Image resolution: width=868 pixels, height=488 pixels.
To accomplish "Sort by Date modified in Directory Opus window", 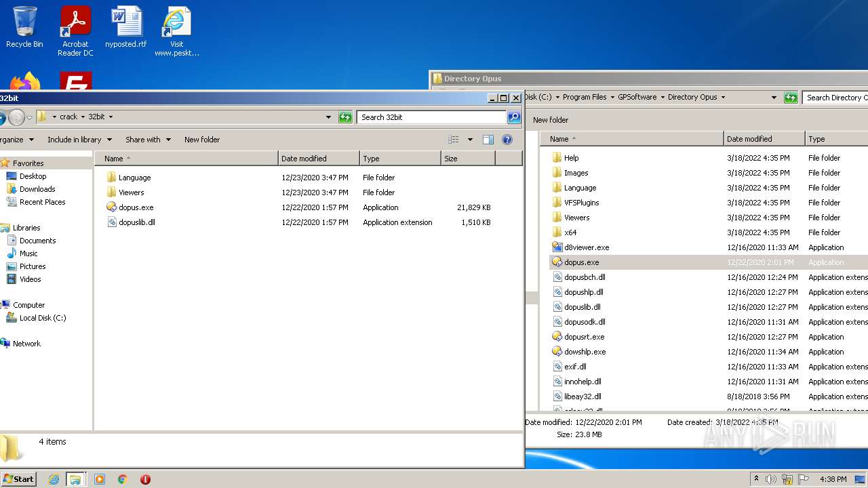I will click(x=764, y=139).
